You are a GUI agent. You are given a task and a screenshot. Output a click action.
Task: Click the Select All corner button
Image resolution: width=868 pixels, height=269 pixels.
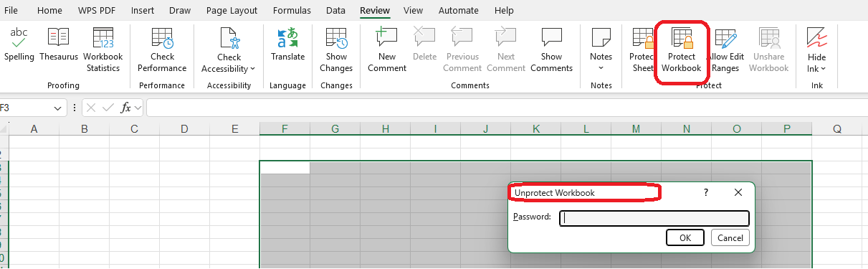(x=4, y=129)
